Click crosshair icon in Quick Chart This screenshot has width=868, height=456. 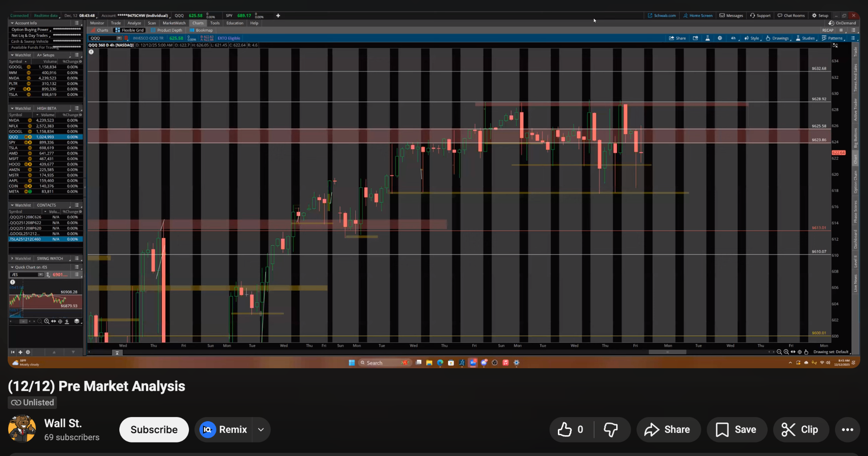coord(60,321)
